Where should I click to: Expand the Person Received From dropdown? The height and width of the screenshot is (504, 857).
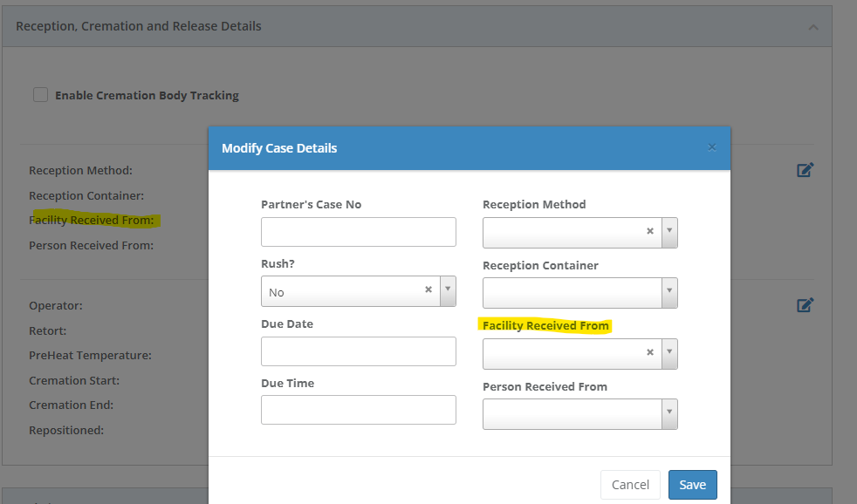click(669, 413)
